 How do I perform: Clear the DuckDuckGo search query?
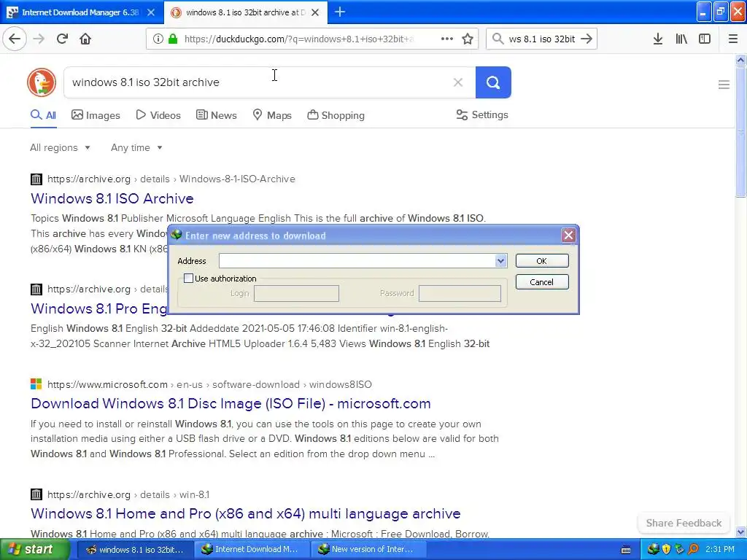click(x=458, y=82)
